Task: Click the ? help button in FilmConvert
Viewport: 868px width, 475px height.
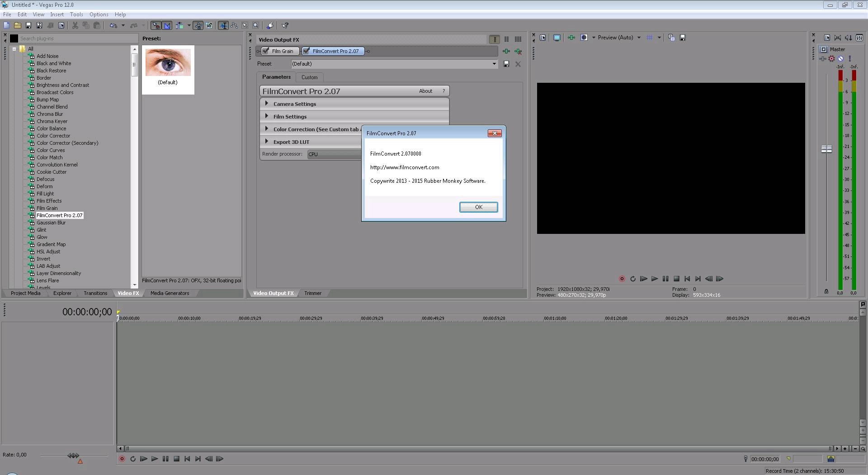Action: (x=443, y=91)
